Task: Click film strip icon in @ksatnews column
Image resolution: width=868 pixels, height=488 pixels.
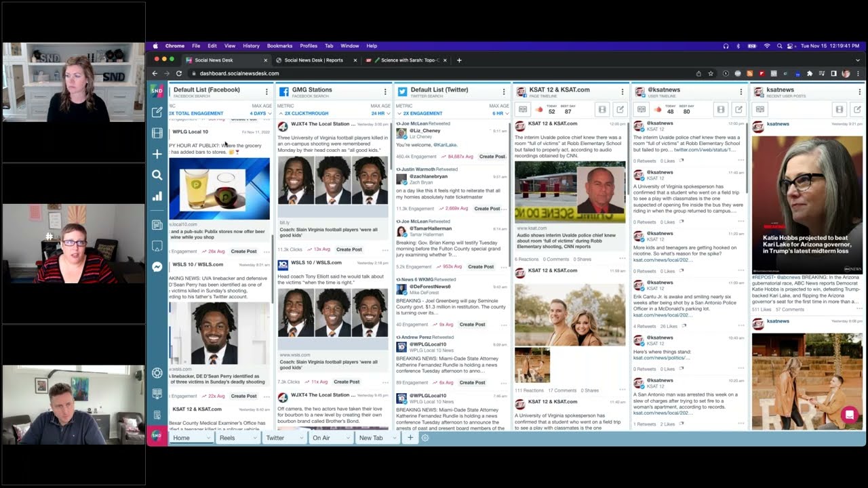Action: coord(721,109)
